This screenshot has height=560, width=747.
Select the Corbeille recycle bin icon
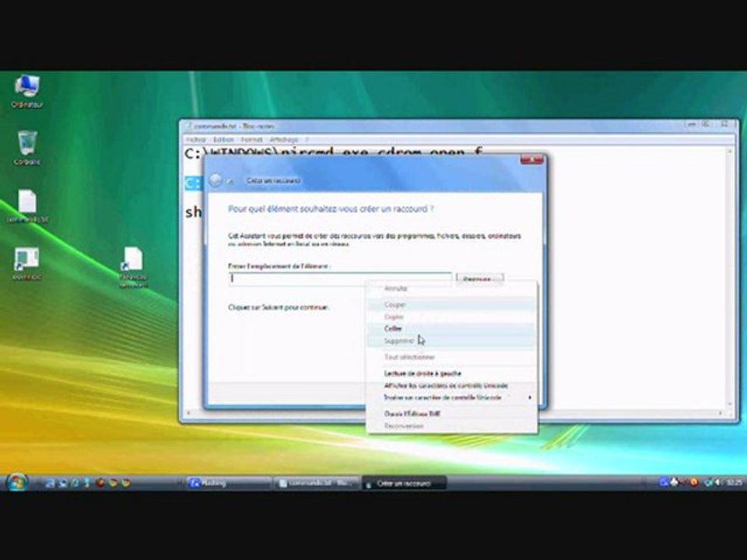point(26,148)
